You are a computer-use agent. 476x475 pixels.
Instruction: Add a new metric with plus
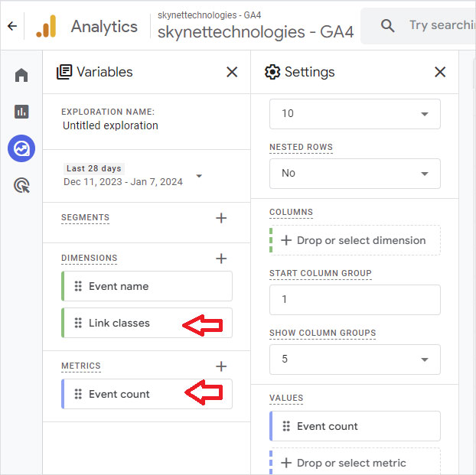click(221, 366)
